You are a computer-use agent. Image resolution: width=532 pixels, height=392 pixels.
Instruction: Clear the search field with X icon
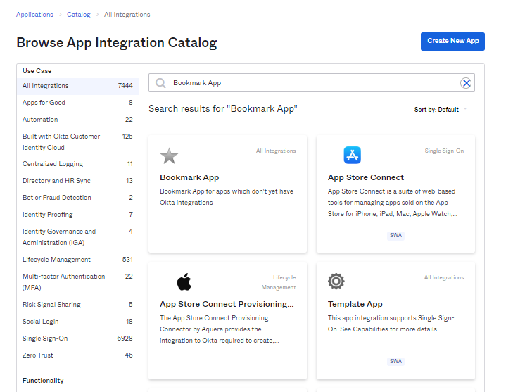[466, 83]
